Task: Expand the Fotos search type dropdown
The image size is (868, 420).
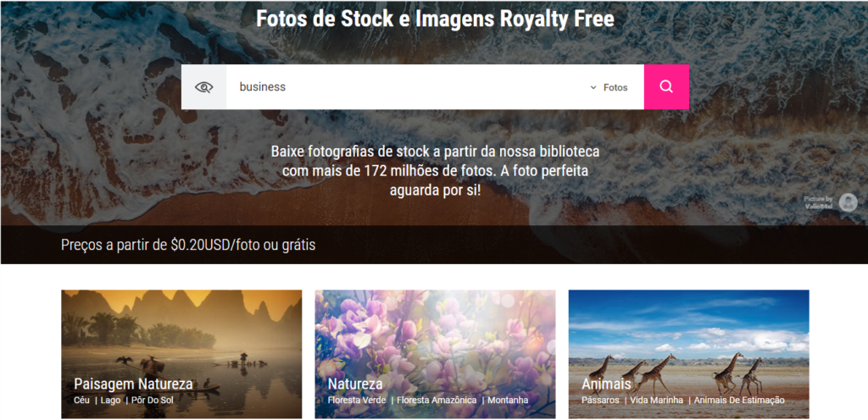Action: pyautogui.click(x=609, y=87)
